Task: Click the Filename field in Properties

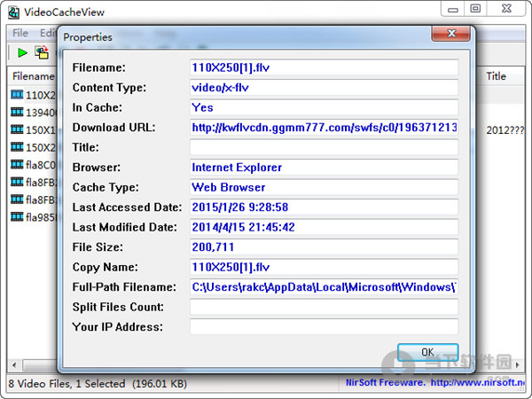Action: click(x=324, y=67)
